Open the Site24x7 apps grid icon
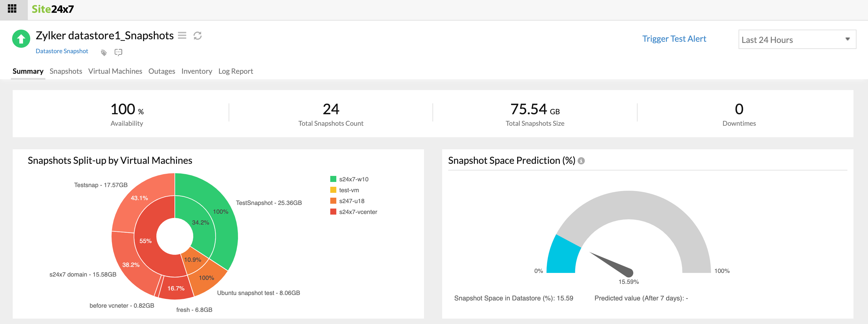Screen dimensions: 868x324 [x=13, y=9]
